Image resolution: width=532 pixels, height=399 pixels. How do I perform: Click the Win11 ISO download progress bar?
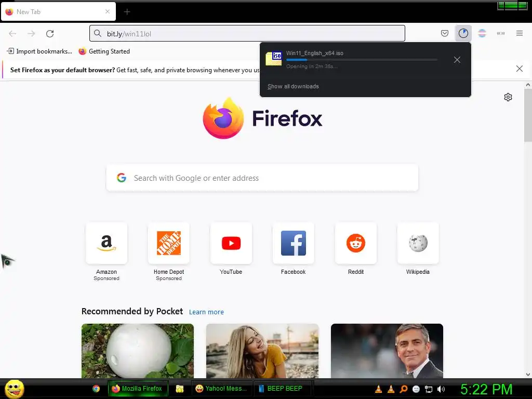tap(362, 60)
